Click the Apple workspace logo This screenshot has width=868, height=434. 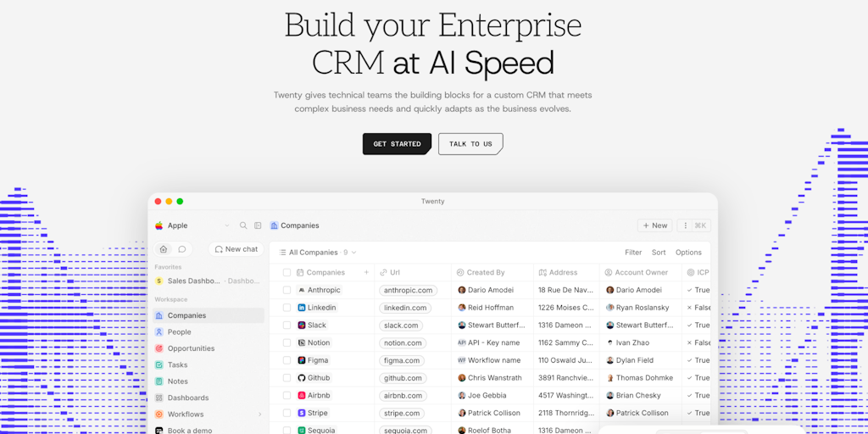coord(159,225)
